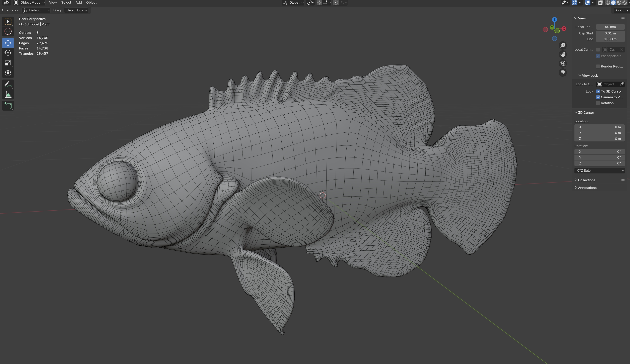Enable the Rotation lock checkbox

pos(598,103)
